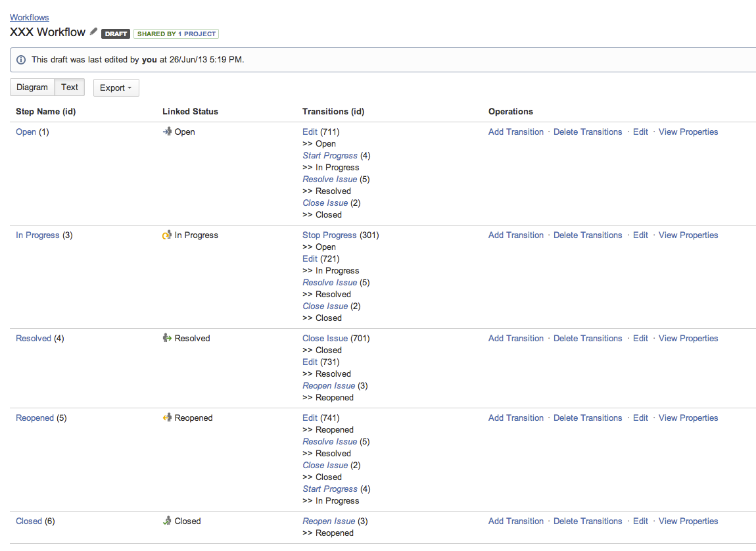
Task: Add Transition to the In Progress step
Action: coord(516,235)
